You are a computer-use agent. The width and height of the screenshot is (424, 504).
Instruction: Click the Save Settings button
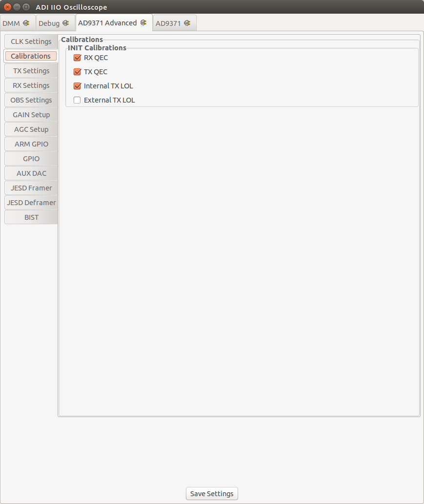(x=211, y=493)
